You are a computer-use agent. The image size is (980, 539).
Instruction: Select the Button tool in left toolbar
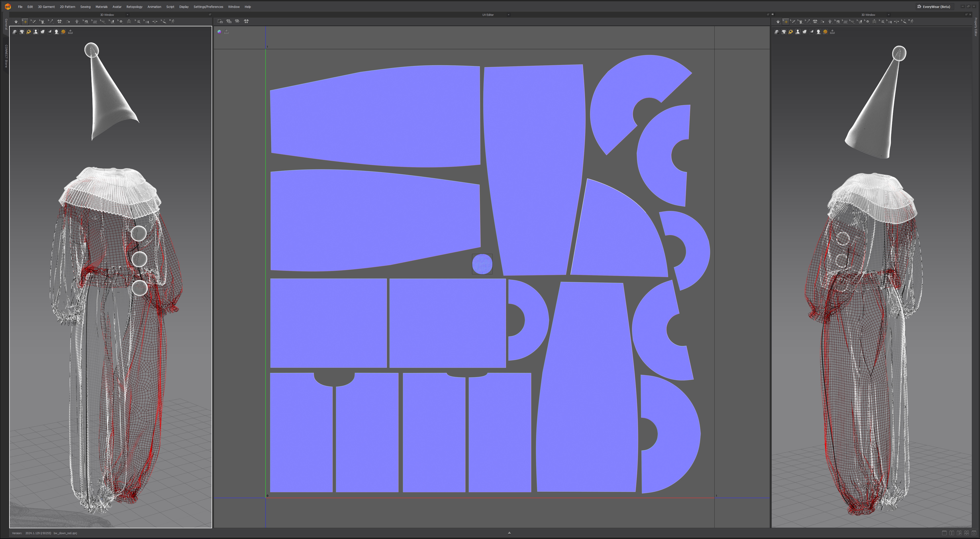(x=120, y=22)
